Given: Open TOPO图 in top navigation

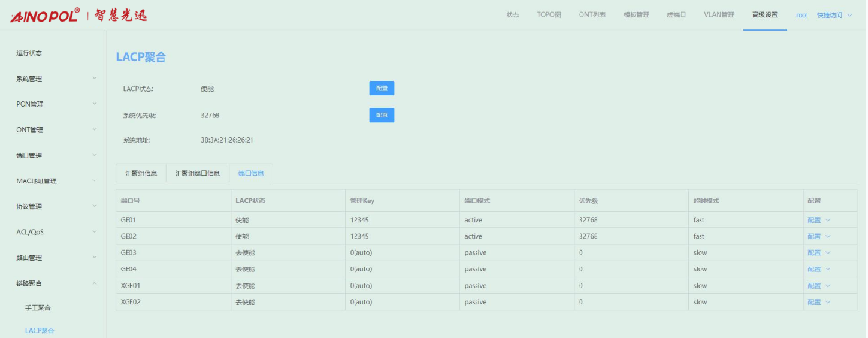Looking at the screenshot, I should coord(549,15).
